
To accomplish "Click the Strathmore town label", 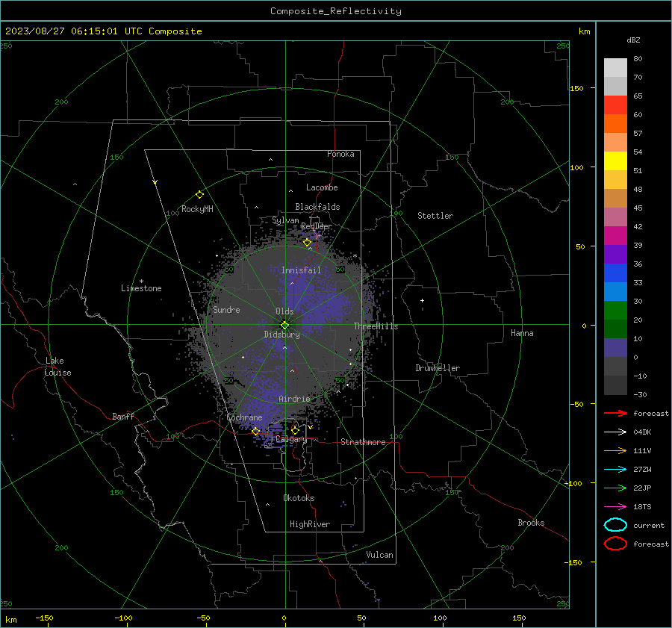I will [363, 442].
